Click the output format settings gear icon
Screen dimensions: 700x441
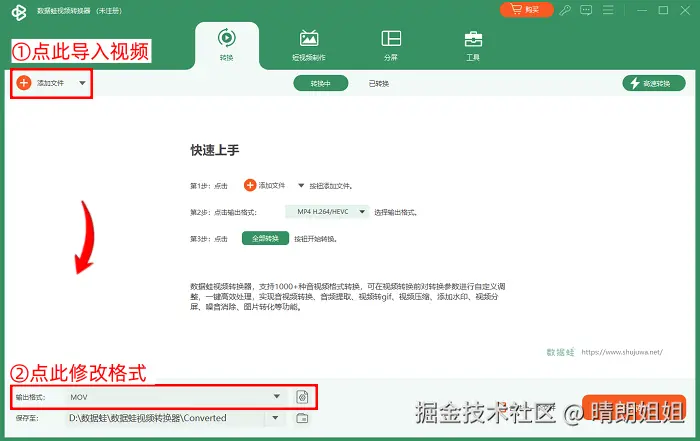pyautogui.click(x=302, y=396)
